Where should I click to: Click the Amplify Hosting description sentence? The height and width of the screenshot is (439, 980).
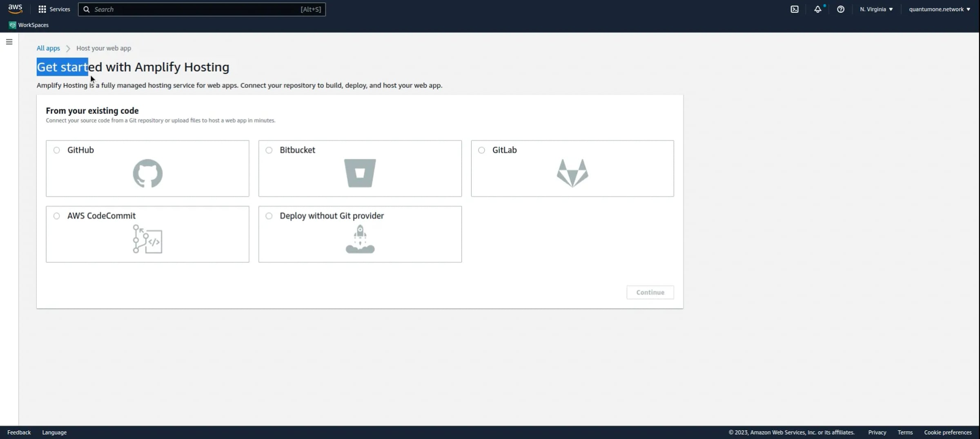(239, 85)
